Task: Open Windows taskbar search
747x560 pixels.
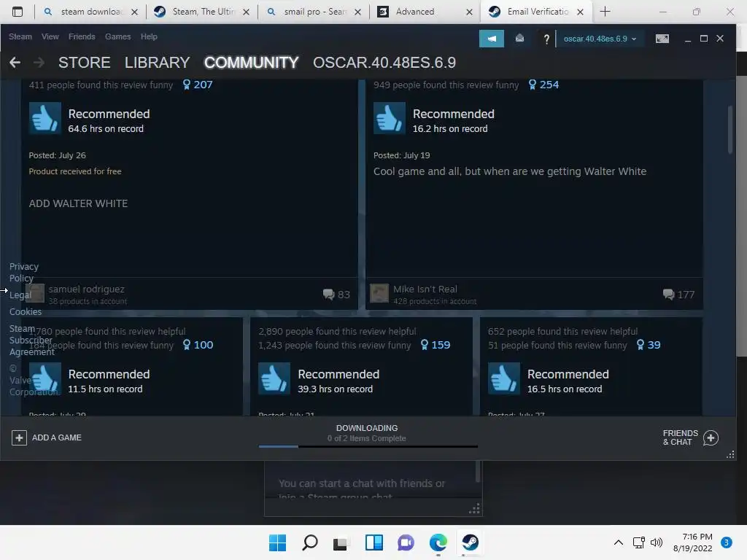Action: (x=310, y=542)
